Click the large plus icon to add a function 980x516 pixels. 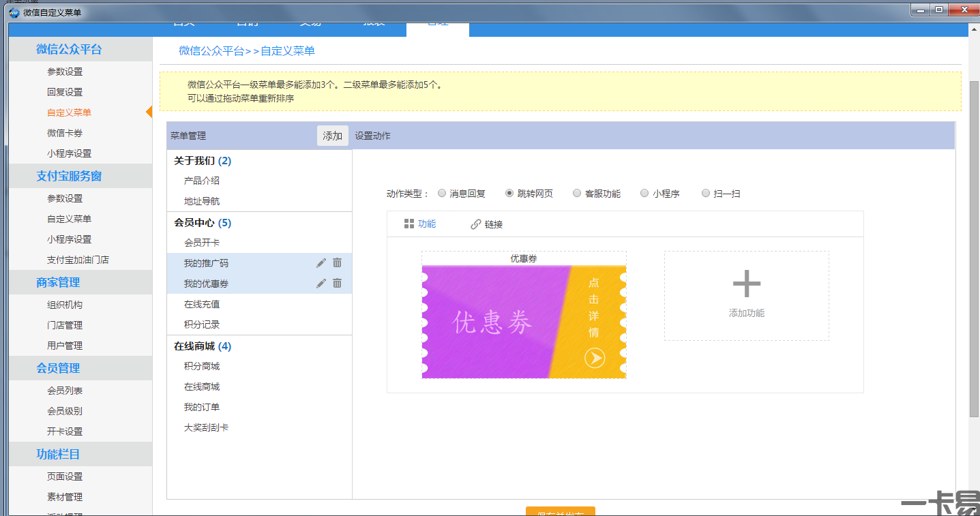coord(747,284)
